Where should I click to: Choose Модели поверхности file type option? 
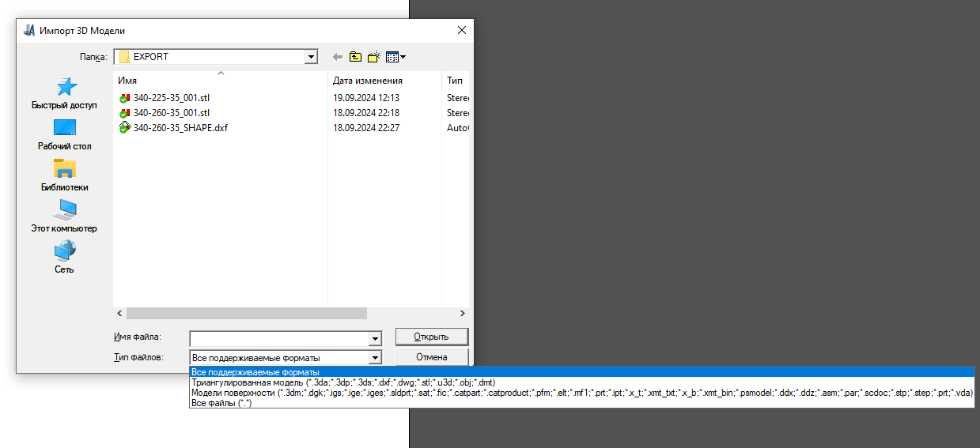(581, 392)
